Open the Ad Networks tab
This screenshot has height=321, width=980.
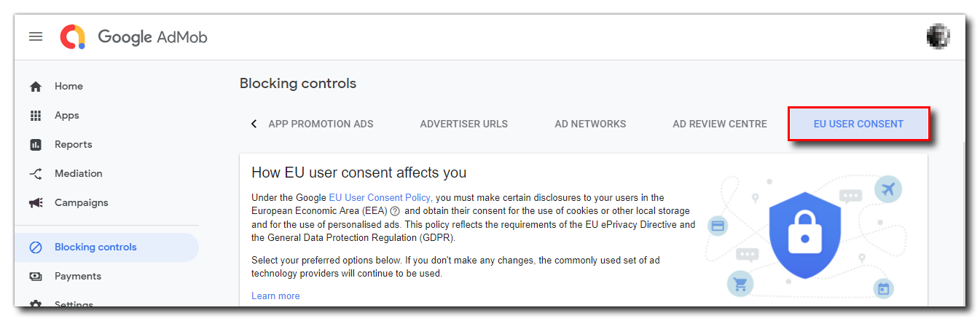590,124
